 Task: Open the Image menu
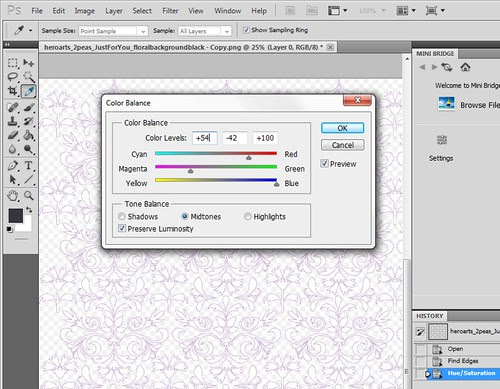84,11
